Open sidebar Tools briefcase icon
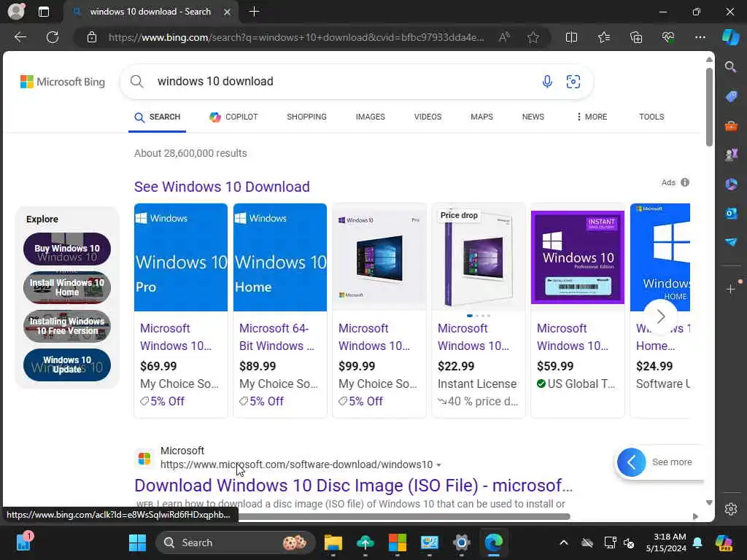The width and height of the screenshot is (747, 560). 731,125
